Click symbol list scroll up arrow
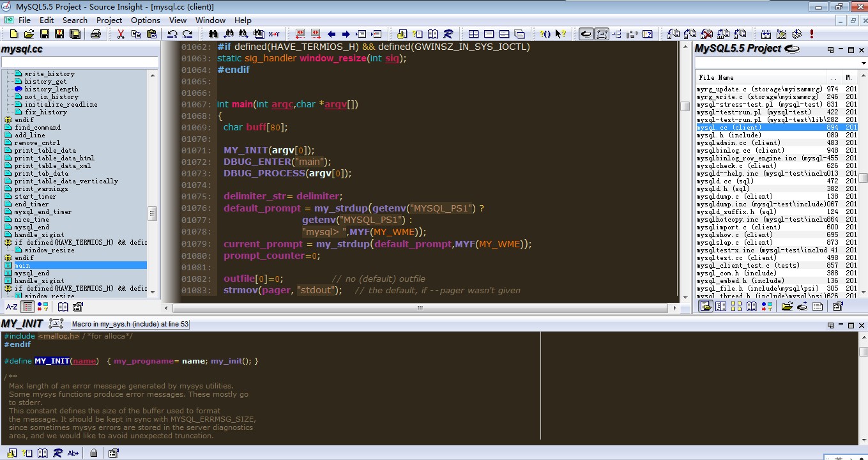This screenshot has width=868, height=460. click(x=152, y=75)
